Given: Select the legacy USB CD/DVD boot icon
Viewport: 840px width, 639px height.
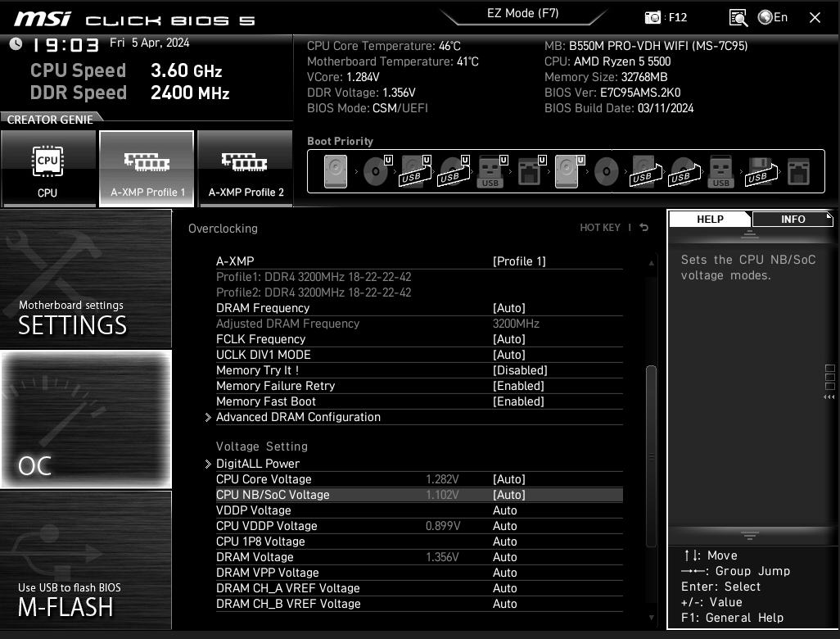Looking at the screenshot, I should click(x=684, y=171).
